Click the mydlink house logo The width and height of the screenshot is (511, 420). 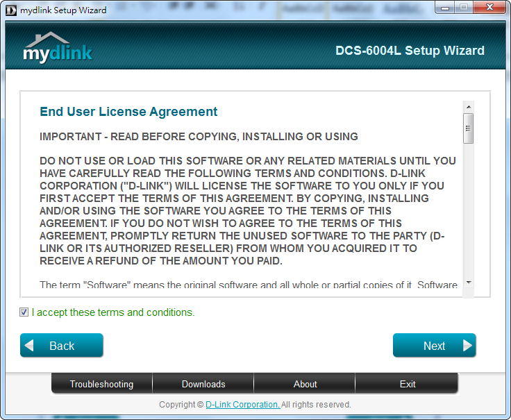click(58, 47)
